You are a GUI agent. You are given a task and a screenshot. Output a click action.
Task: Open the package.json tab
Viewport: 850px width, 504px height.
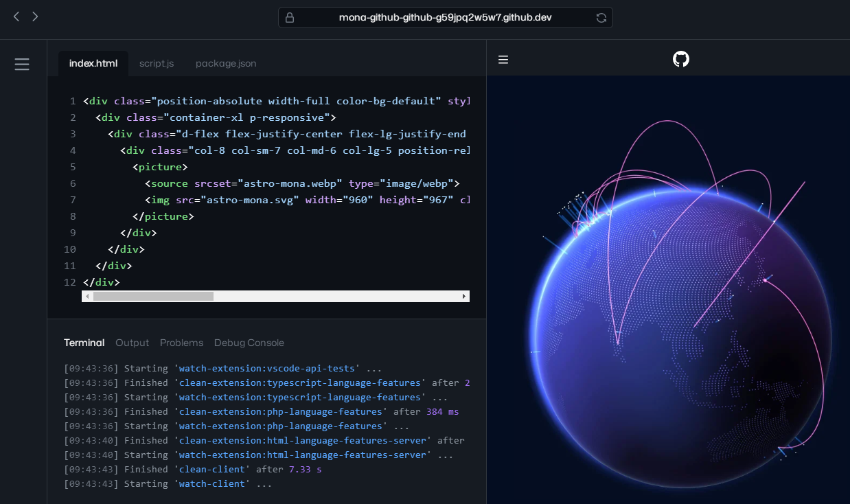[x=226, y=63]
